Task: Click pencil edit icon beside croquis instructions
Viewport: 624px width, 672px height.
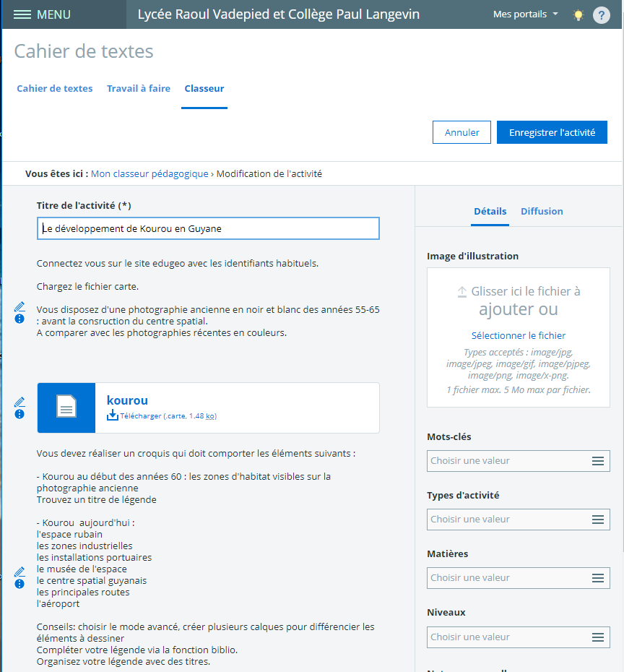Action: click(19, 572)
